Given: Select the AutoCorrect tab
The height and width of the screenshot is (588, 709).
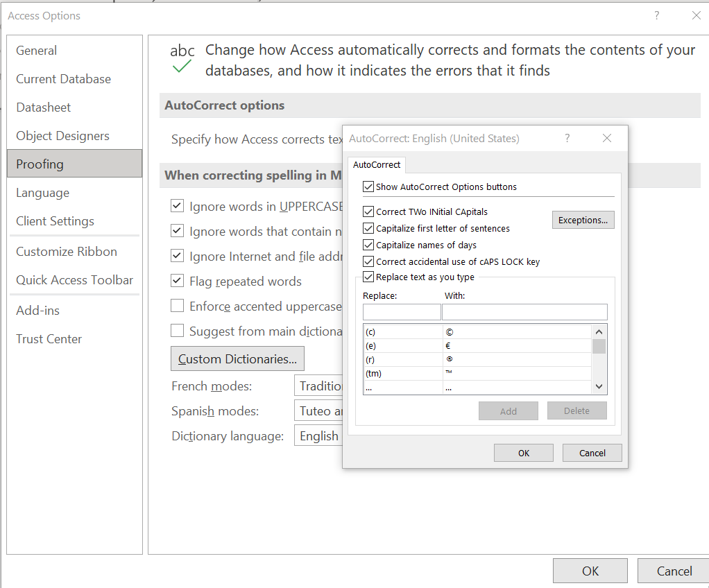Looking at the screenshot, I should click(x=377, y=164).
